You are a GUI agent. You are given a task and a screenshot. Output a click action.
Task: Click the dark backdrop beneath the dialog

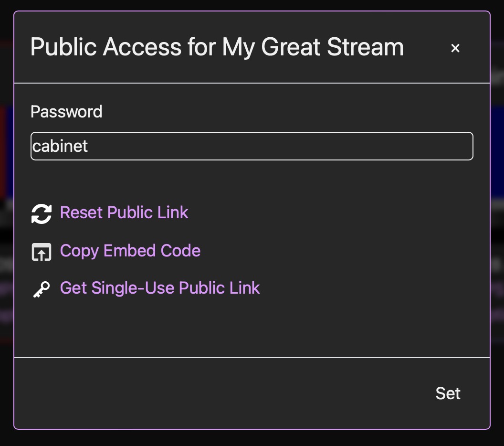(x=252, y=438)
